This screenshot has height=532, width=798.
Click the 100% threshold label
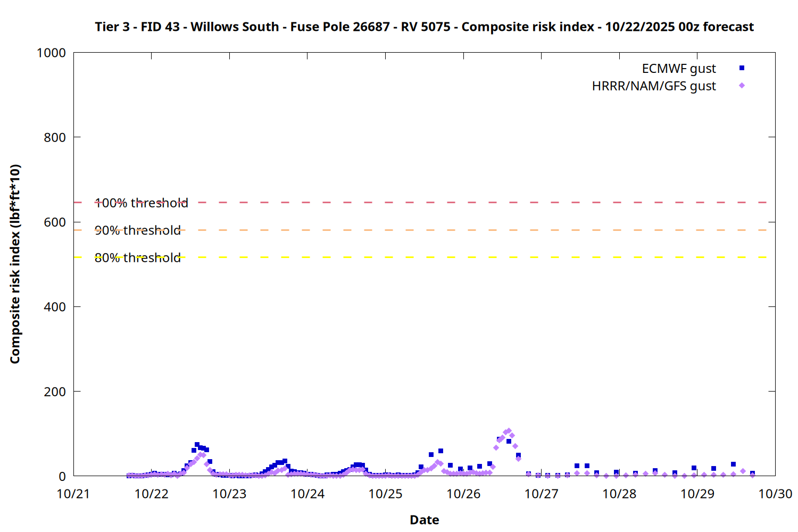point(141,203)
